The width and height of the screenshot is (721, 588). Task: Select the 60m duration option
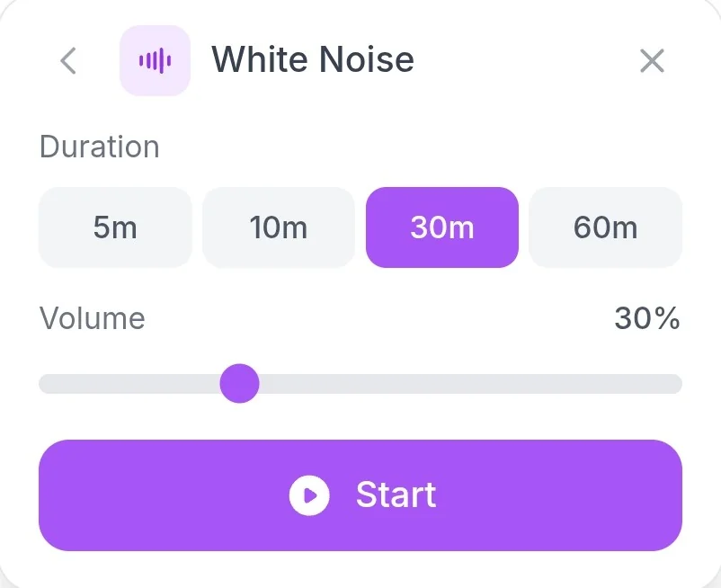coord(605,227)
